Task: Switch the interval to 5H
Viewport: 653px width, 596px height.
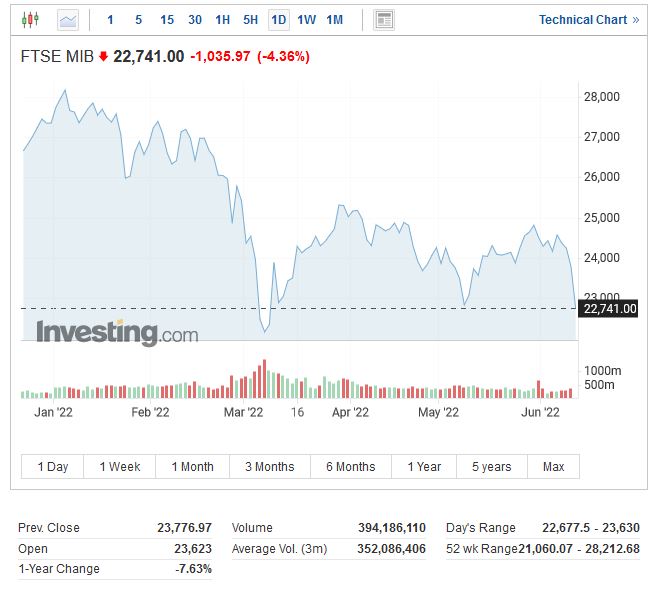Action: [x=251, y=19]
